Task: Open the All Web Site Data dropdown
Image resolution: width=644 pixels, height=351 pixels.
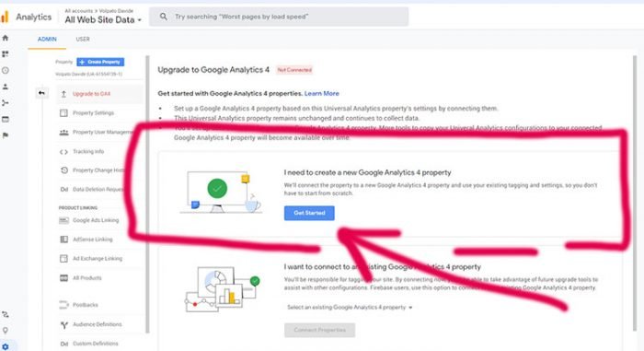Action: pyautogui.click(x=103, y=19)
